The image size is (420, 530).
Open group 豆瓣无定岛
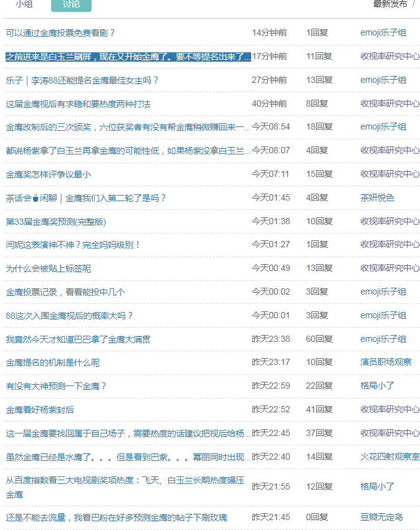[381, 517]
